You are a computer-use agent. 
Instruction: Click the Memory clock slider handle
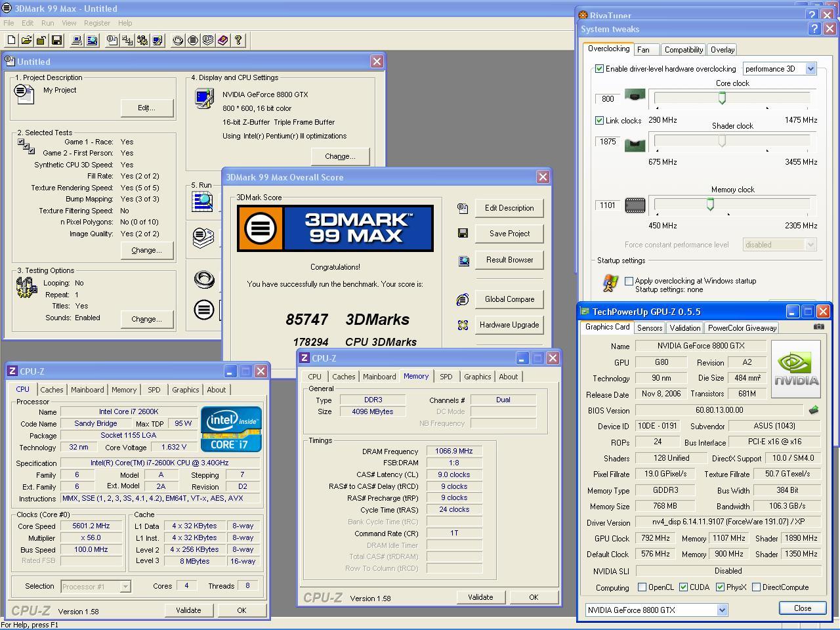pyautogui.click(x=710, y=205)
